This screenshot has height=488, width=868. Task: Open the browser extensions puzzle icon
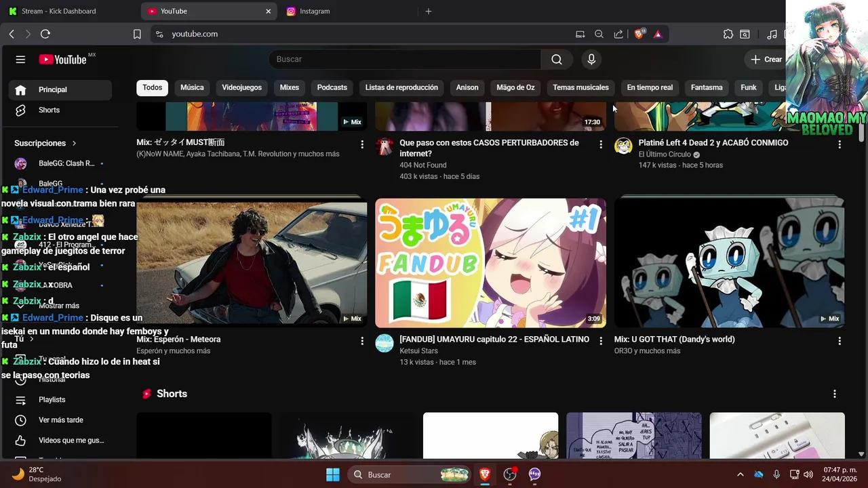[x=728, y=34]
